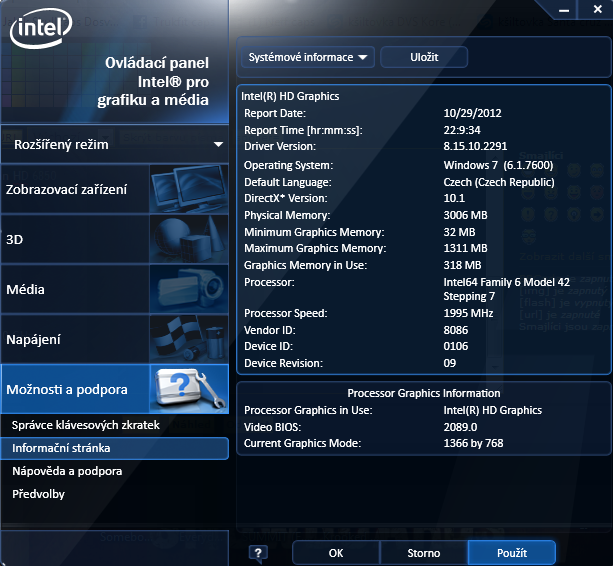Click the Intel logo
The width and height of the screenshot is (613, 566).
[x=41, y=28]
